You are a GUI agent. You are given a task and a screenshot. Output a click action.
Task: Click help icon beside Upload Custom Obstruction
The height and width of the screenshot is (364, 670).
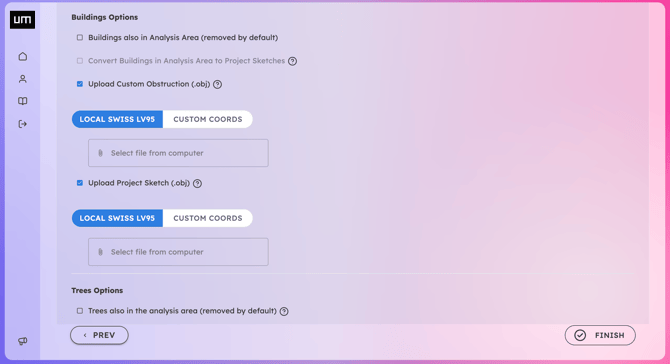[x=217, y=84]
